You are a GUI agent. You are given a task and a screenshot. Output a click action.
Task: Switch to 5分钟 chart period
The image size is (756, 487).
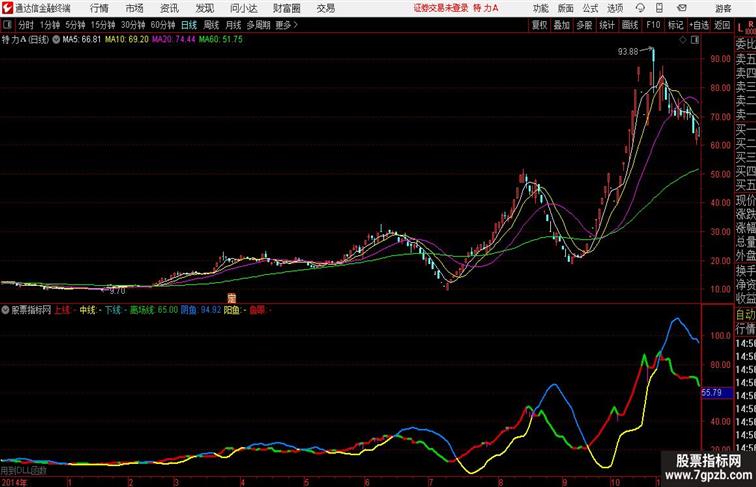click(x=75, y=25)
